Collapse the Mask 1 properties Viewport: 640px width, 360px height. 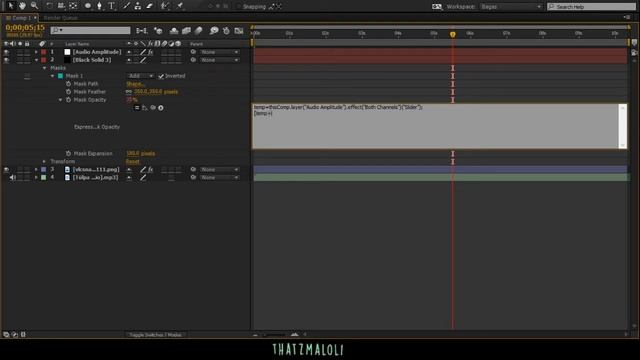(53, 76)
